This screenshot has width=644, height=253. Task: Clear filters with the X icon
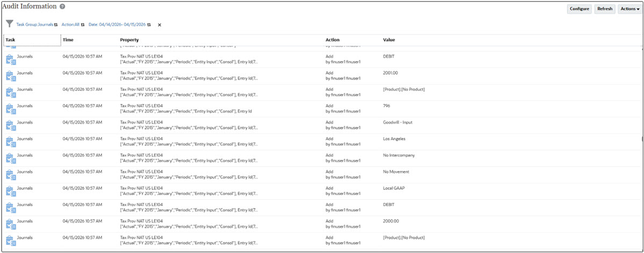coord(160,25)
